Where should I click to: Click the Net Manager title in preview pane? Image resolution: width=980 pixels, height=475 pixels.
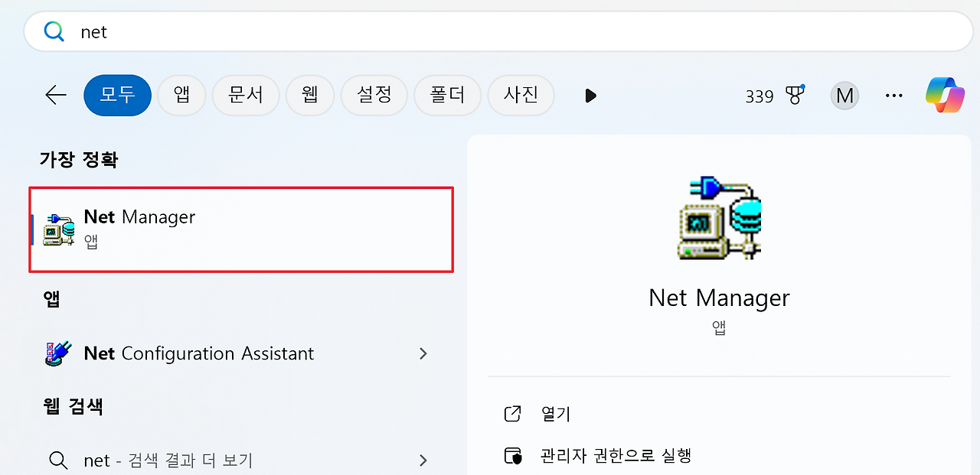[719, 298]
